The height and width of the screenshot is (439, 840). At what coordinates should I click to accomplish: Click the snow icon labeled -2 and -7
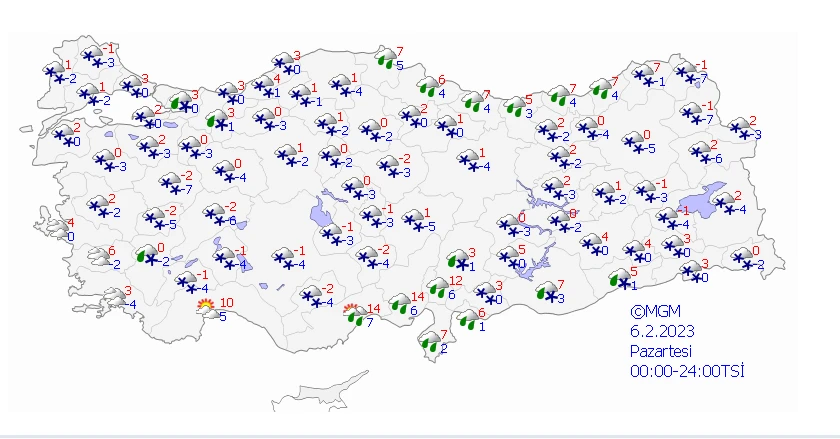click(171, 183)
